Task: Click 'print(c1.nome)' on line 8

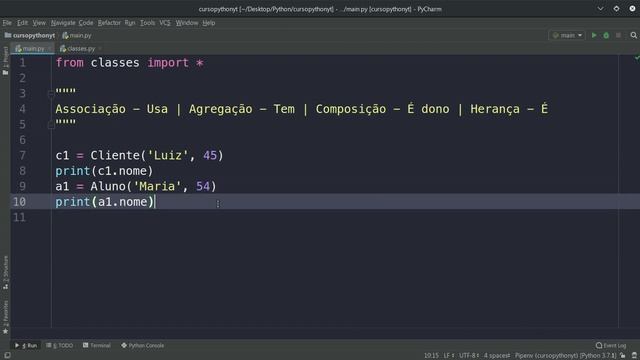Action: (104, 171)
